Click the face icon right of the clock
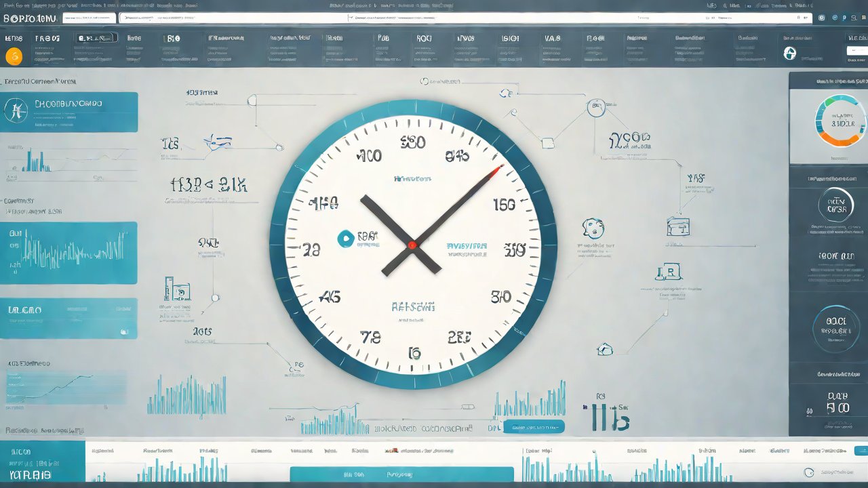The image size is (868, 488). tap(593, 228)
